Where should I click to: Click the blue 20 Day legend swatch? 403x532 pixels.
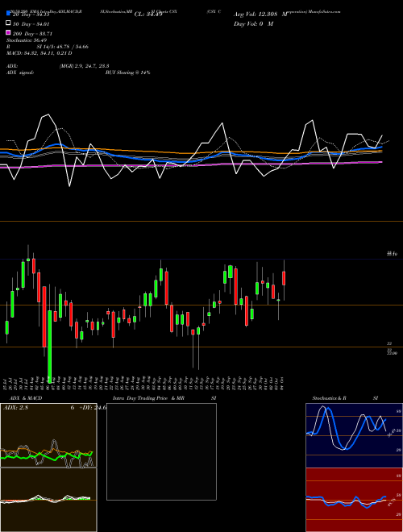[x=9, y=14]
